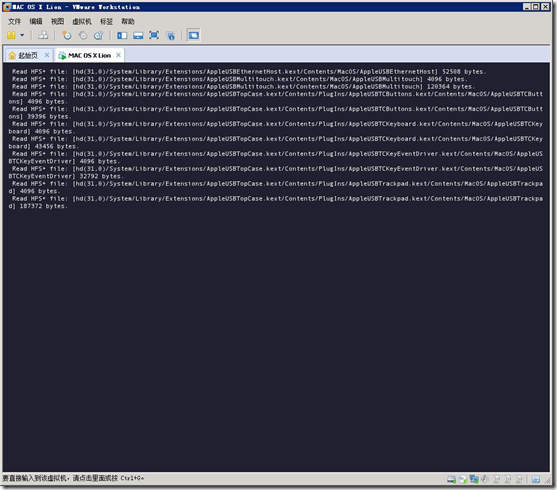Viewport: 557px width, 490px height.
Task: Open the 帮助 menu
Action: (x=128, y=21)
